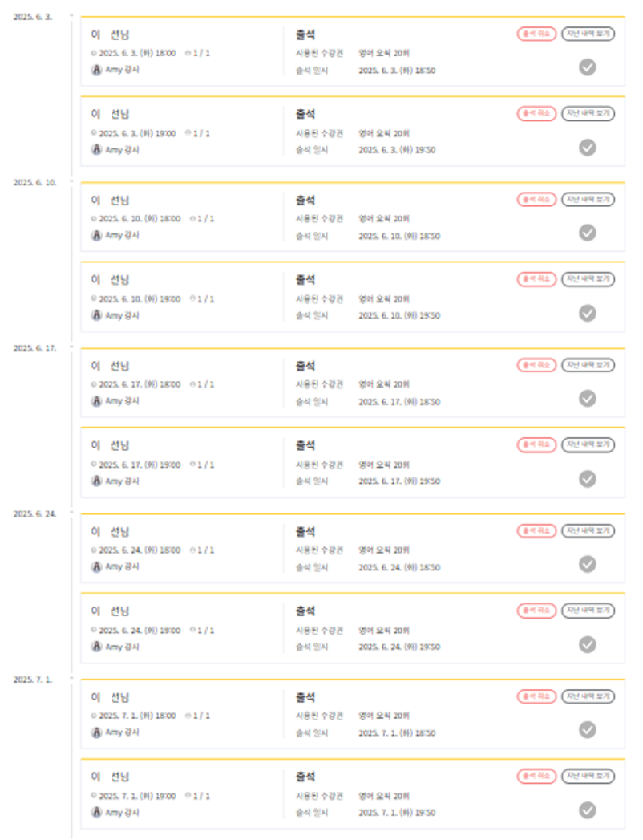Click 이 선님 name in June 17 19:00 card
The image size is (643, 840).
click(x=110, y=445)
